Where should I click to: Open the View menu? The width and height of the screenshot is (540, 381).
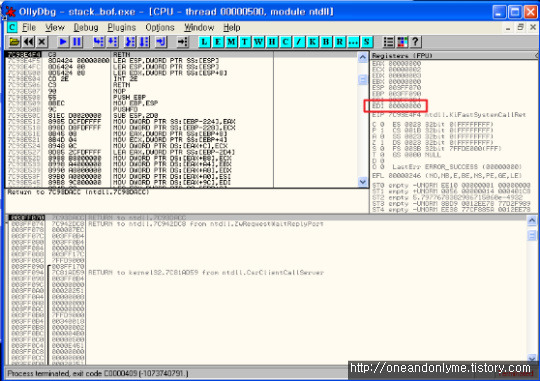[x=55, y=27]
